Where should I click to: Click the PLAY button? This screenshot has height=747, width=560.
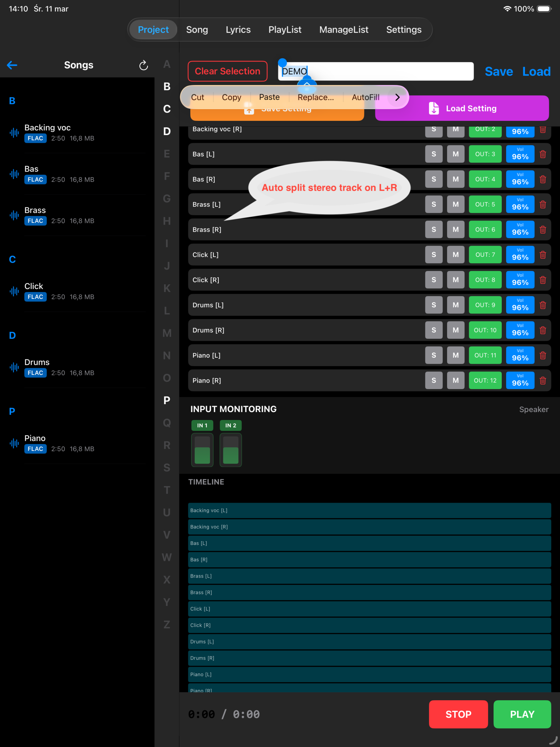tap(522, 714)
